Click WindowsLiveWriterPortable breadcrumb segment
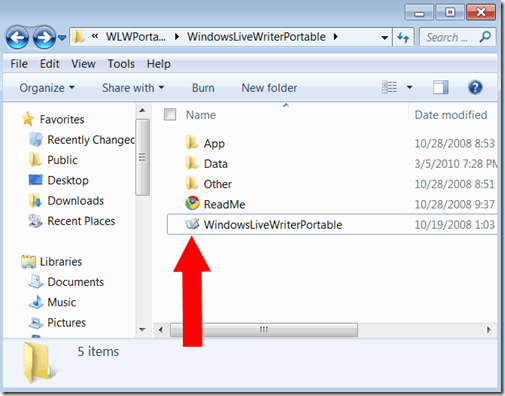 pos(256,37)
